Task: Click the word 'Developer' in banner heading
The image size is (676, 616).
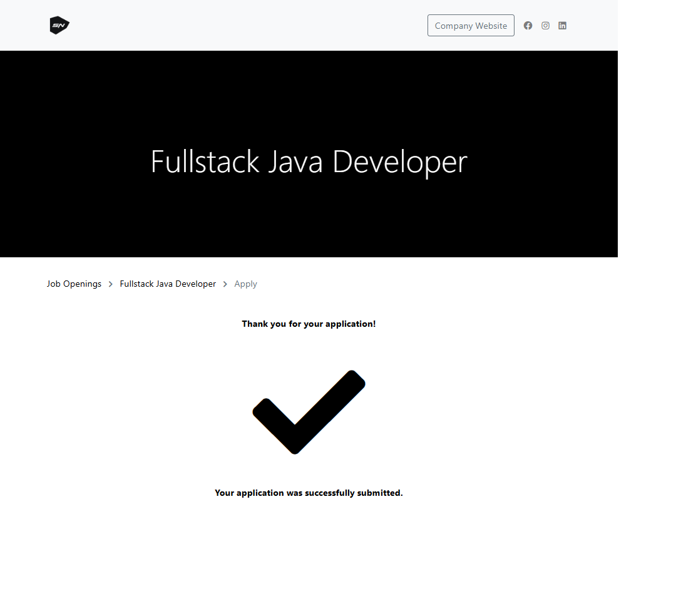Action: pos(399,162)
